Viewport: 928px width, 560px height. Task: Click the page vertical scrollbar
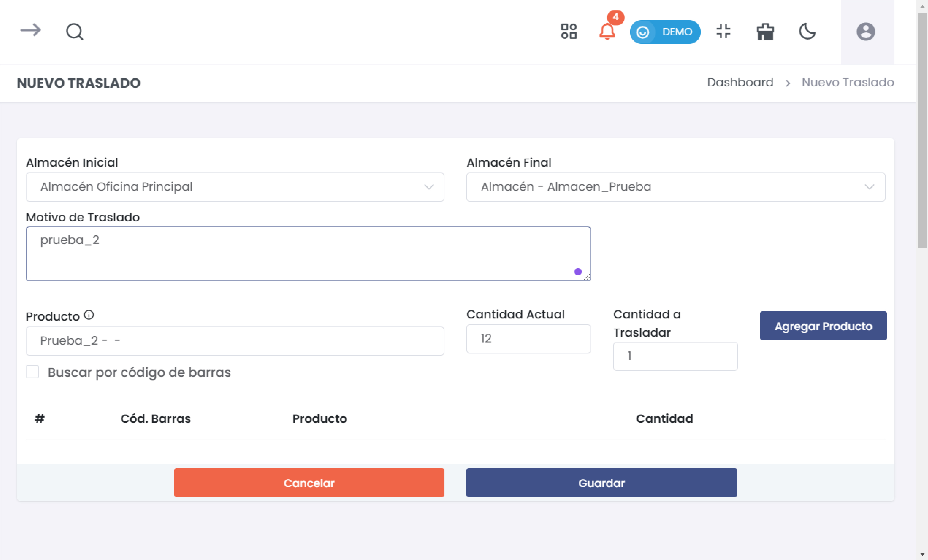tap(922, 130)
